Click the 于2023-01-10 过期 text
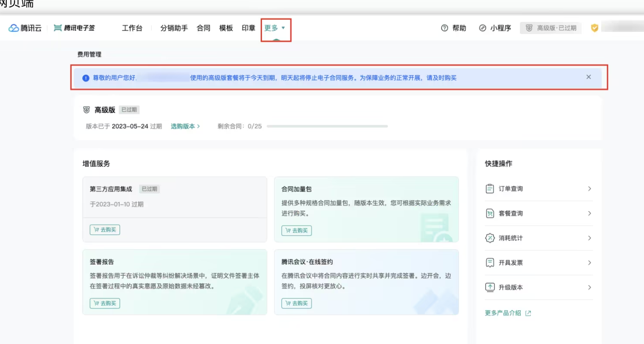The width and height of the screenshot is (644, 344). coord(117,204)
